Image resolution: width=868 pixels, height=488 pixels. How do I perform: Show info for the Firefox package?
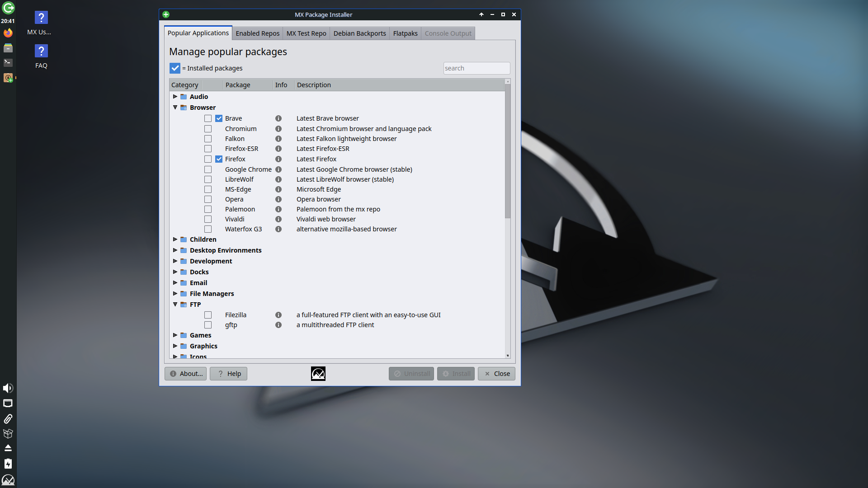pyautogui.click(x=278, y=159)
